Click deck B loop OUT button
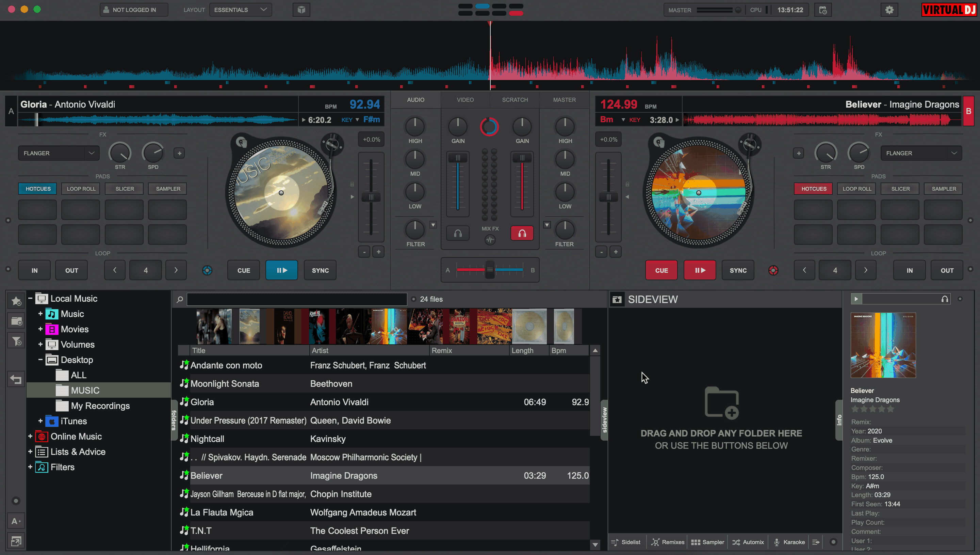980x555 pixels. pos(947,270)
